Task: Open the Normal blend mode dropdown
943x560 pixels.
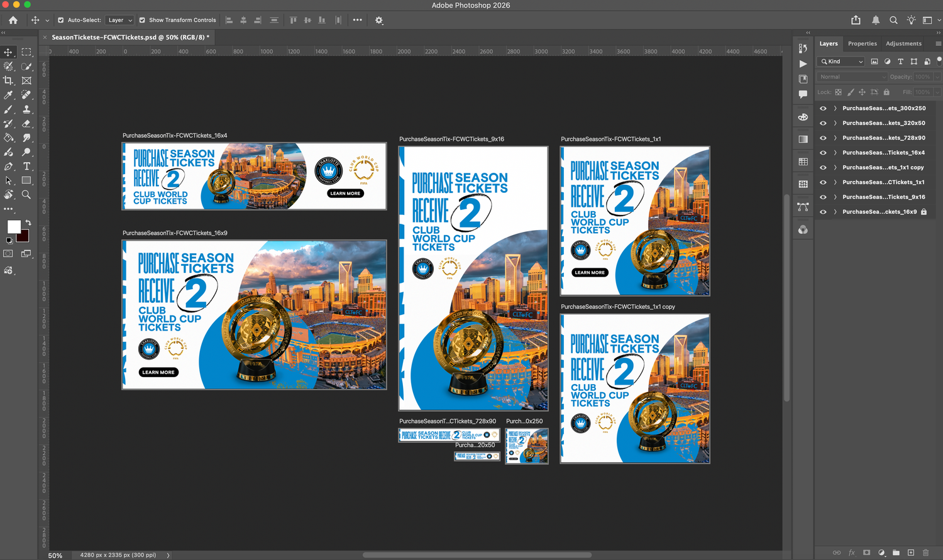Action: point(852,77)
